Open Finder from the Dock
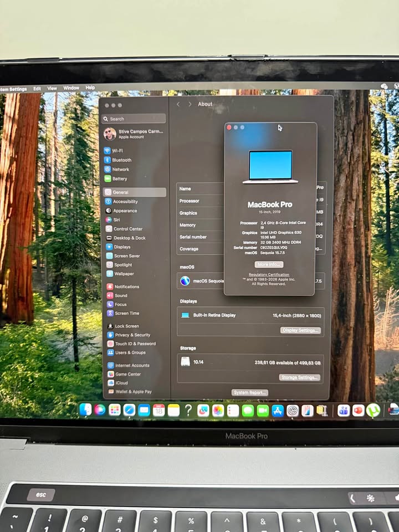The image size is (399, 532). (85, 410)
